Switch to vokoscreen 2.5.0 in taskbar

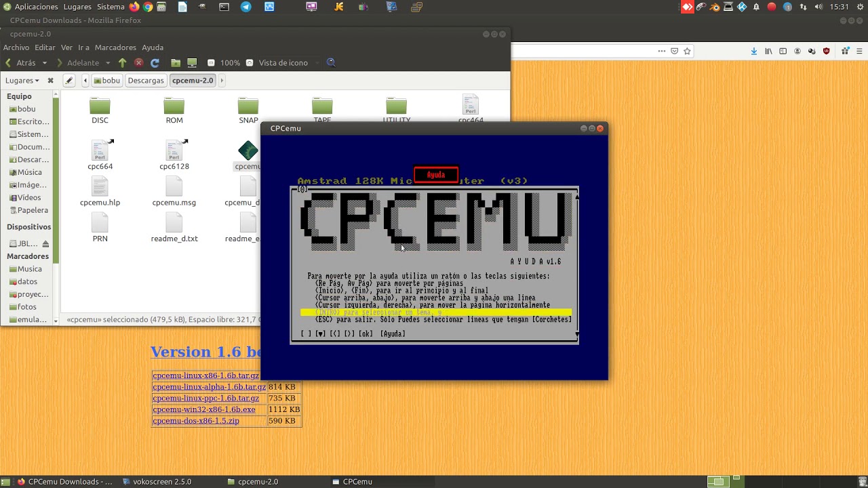pos(157,482)
